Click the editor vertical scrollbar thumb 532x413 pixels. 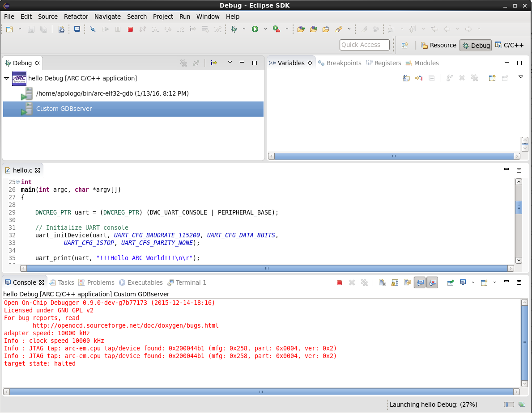click(519, 207)
